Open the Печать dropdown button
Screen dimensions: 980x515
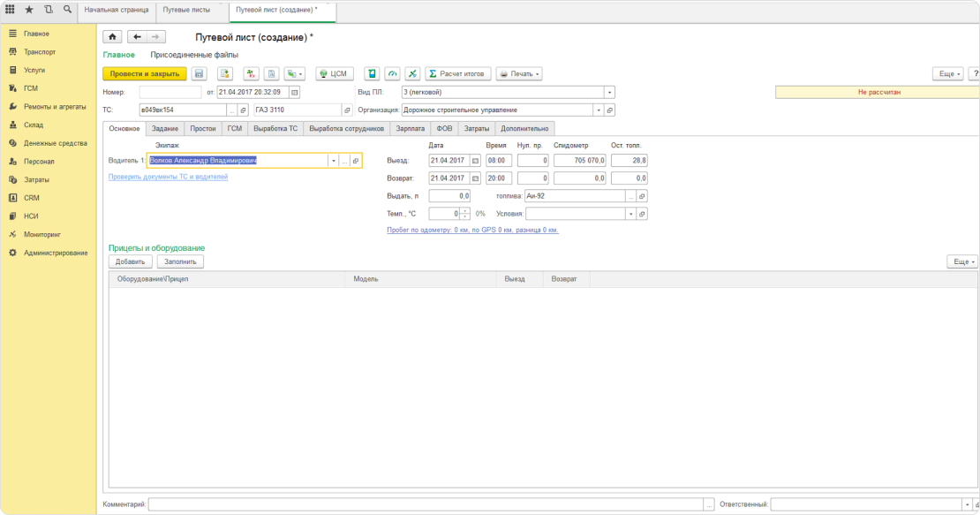click(519, 73)
